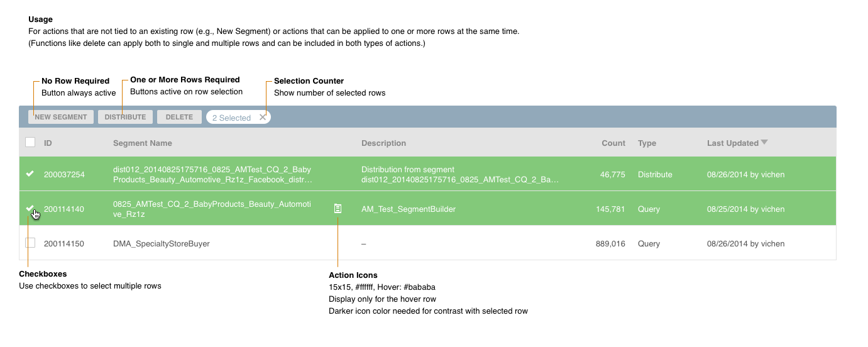Sort by the Last Updated column header
Viewport: 868px width, 347px height.
click(733, 143)
